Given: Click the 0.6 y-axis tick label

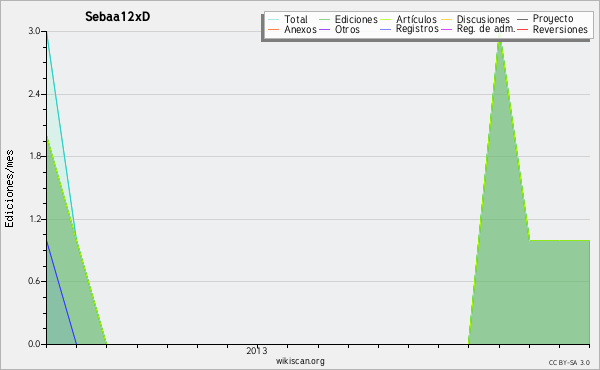Looking at the screenshot, I should pos(34,281).
